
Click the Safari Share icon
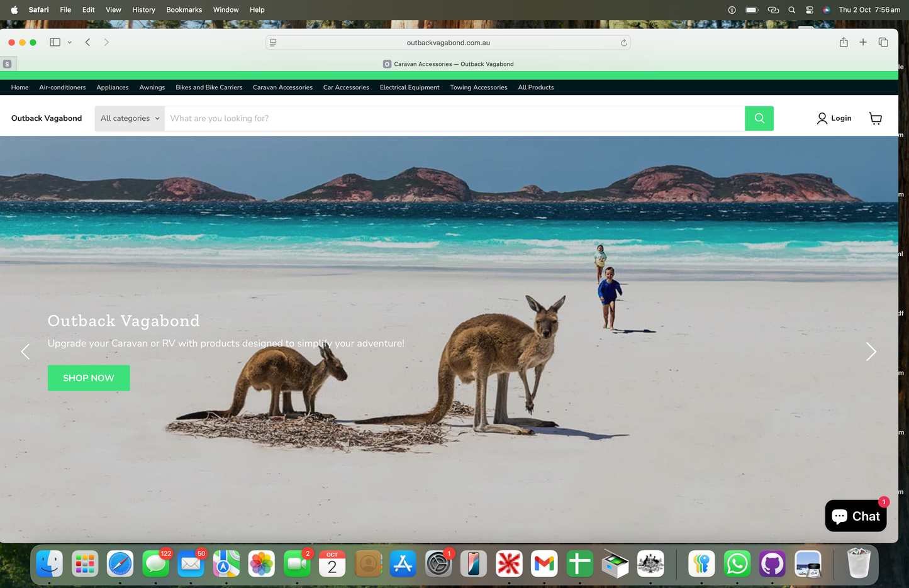click(x=844, y=42)
